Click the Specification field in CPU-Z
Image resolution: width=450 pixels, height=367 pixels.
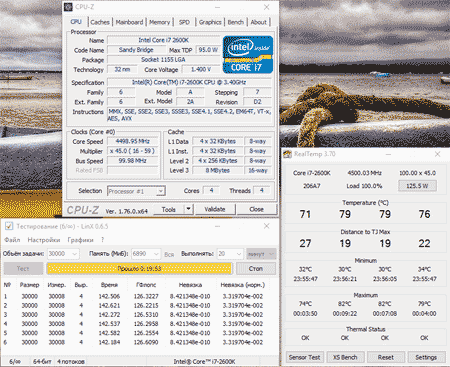point(189,82)
